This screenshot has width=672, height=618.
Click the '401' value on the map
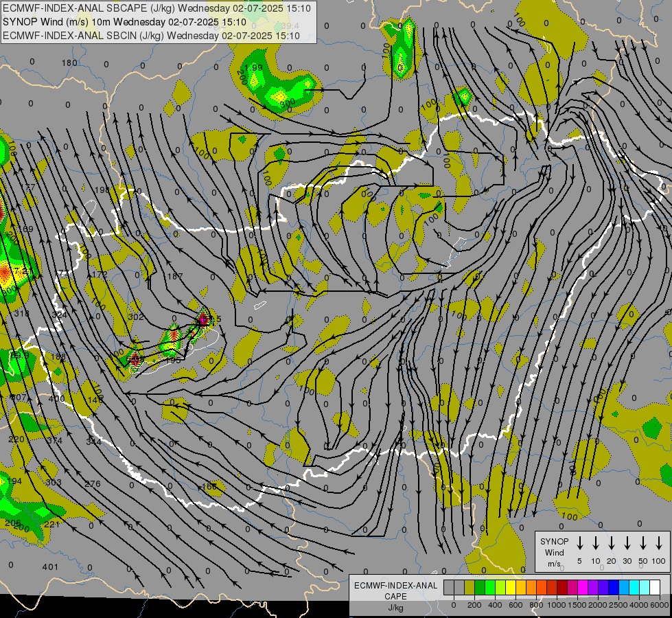point(50,567)
